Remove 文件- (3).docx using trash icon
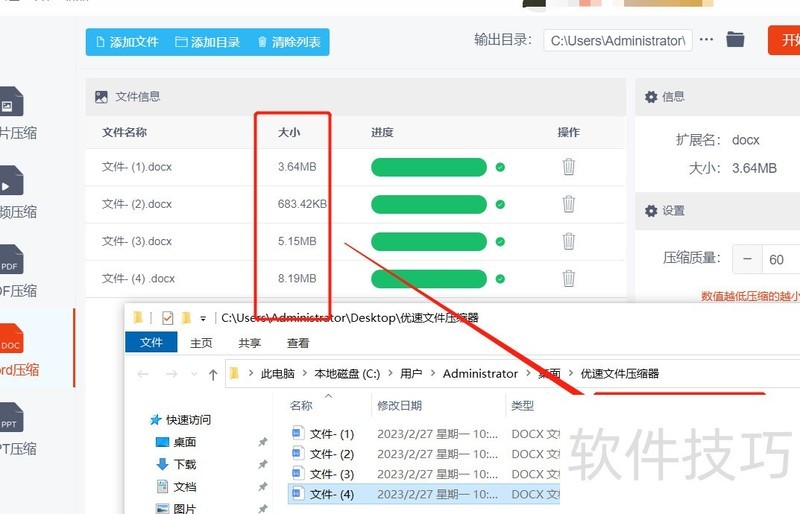Screen dimensions: 800x514 click(x=568, y=241)
